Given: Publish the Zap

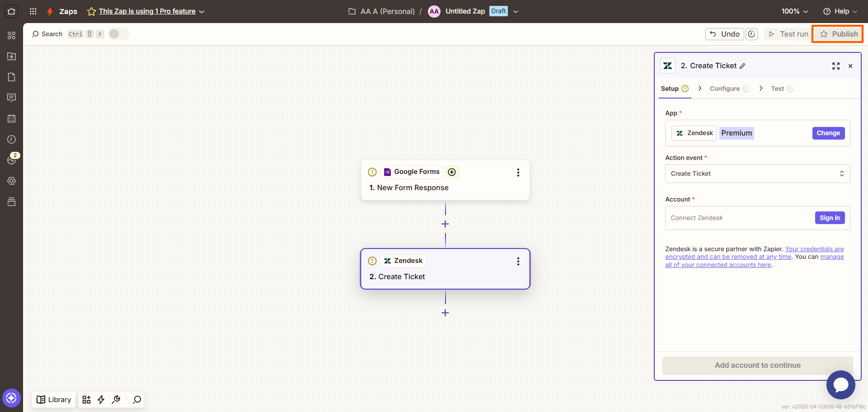Looking at the screenshot, I should [x=838, y=34].
